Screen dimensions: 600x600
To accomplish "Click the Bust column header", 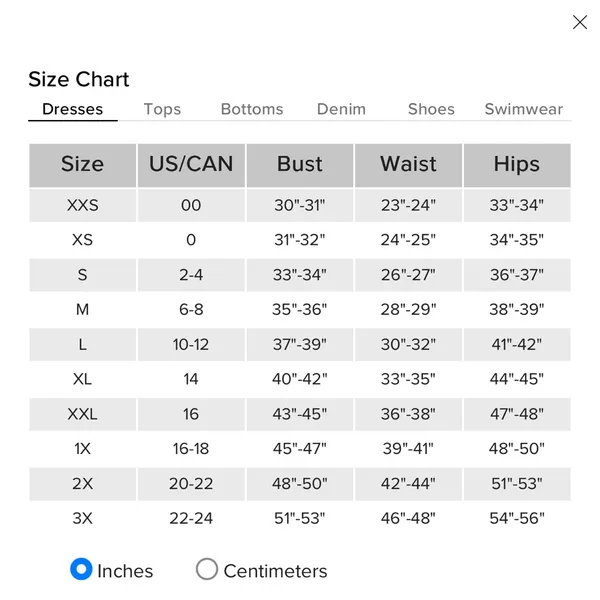I will point(300,165).
